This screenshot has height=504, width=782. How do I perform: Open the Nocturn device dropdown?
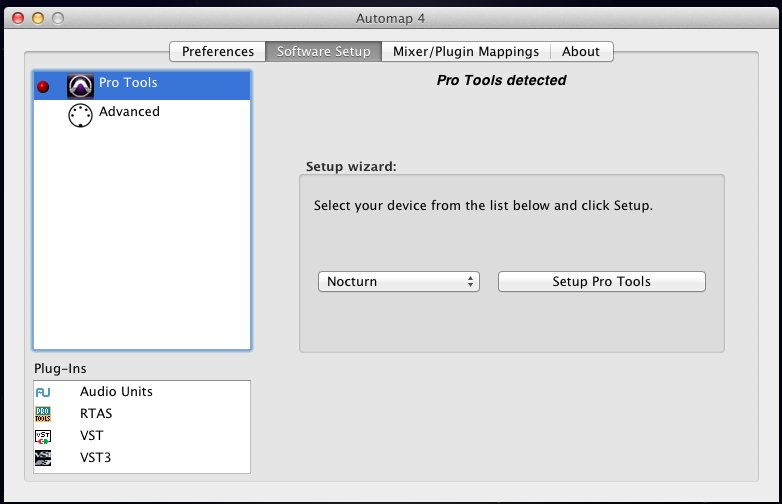(399, 282)
